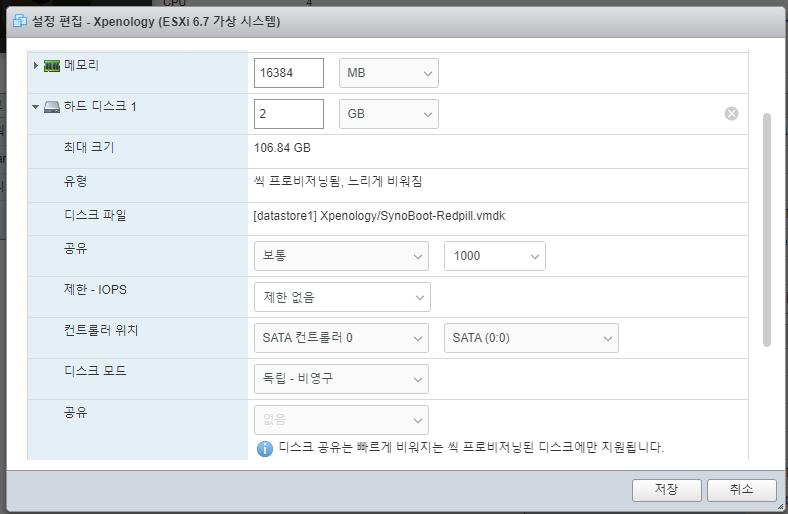Open the shares value 1000 dropdown
Image resolution: width=788 pixels, height=514 pixels.
[495, 256]
